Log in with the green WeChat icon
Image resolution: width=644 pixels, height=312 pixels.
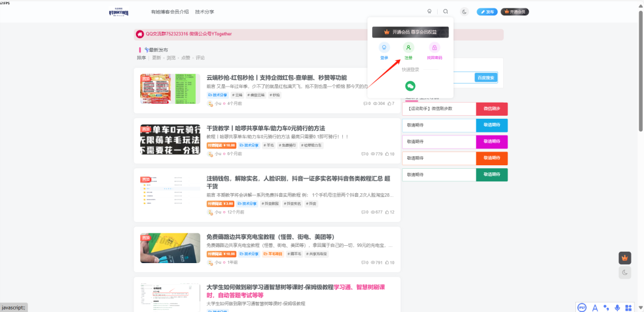coord(410,85)
